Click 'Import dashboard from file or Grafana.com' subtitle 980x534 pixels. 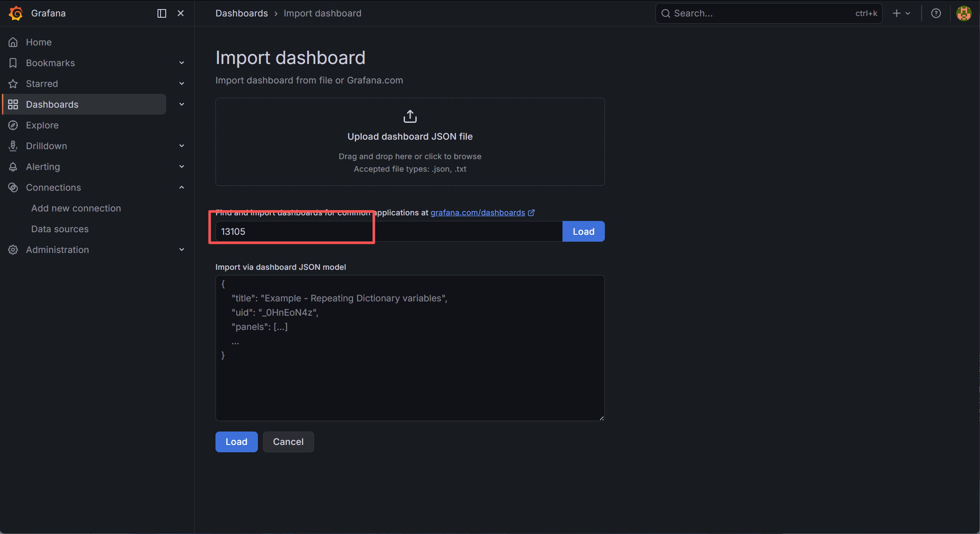(309, 80)
